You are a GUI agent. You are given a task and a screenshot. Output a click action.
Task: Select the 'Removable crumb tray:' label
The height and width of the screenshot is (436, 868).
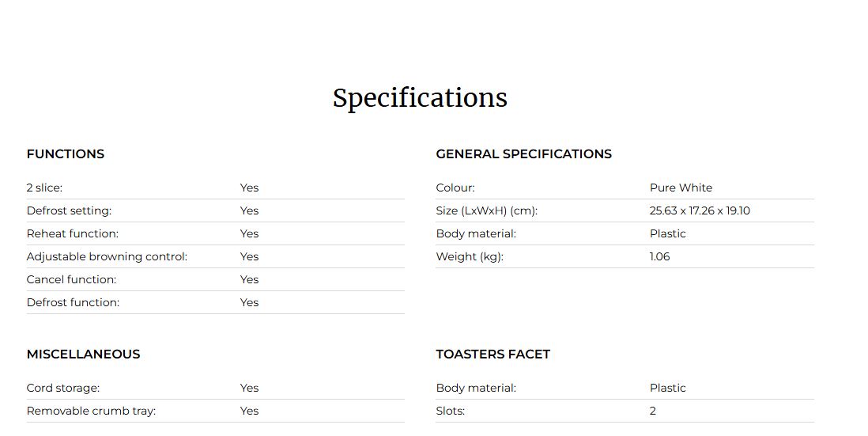click(92, 411)
